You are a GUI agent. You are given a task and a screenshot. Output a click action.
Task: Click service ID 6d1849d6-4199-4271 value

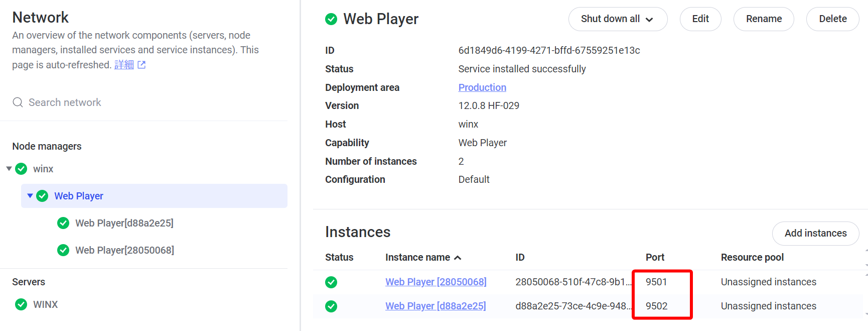(x=549, y=50)
